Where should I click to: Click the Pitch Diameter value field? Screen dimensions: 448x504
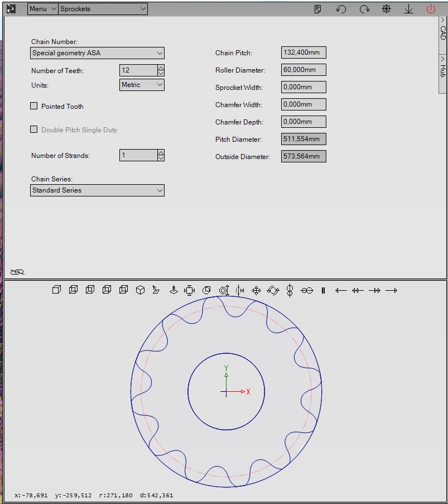[304, 139]
